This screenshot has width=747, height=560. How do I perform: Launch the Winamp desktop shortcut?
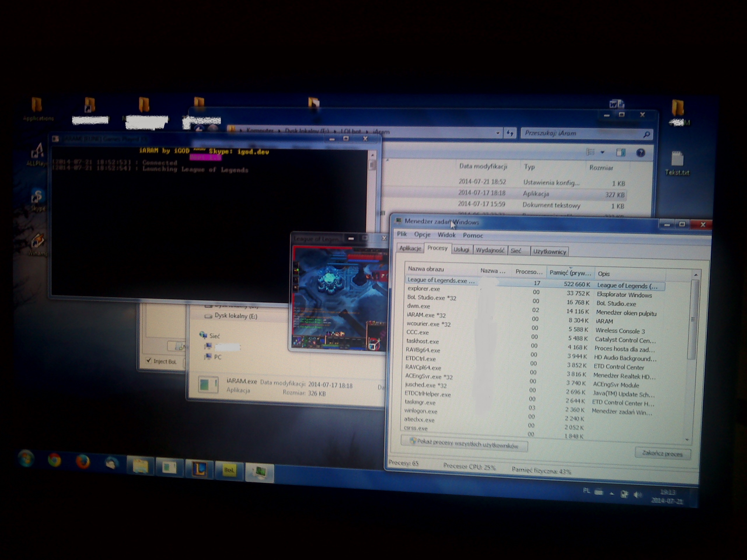click(37, 244)
